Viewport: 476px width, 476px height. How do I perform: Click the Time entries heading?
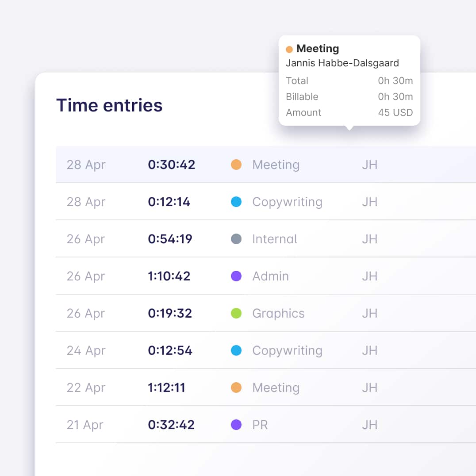point(109,105)
